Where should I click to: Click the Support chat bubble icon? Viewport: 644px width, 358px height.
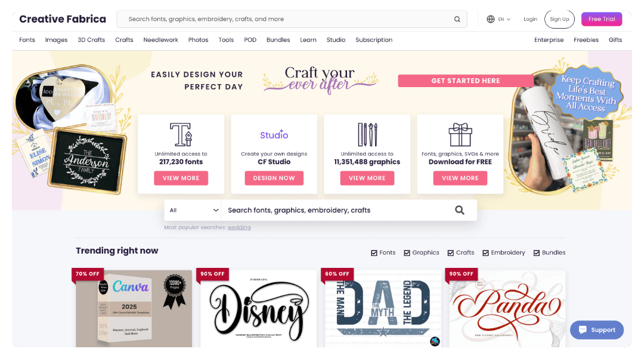pos(583,329)
